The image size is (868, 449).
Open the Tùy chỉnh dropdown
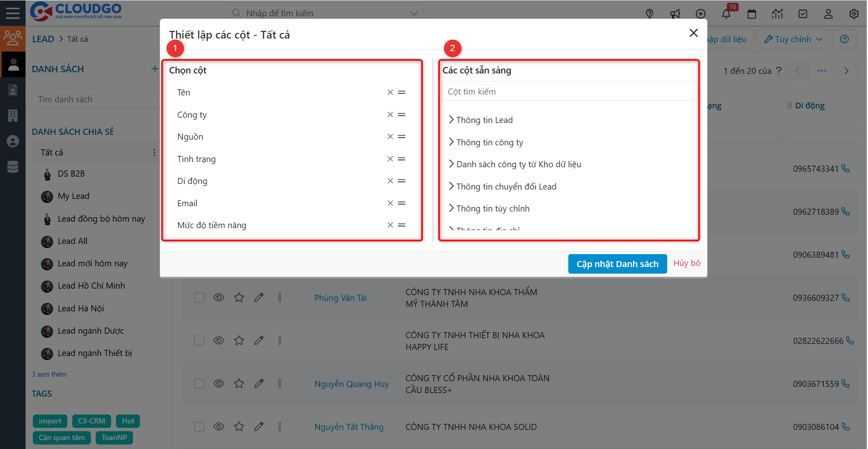[793, 39]
